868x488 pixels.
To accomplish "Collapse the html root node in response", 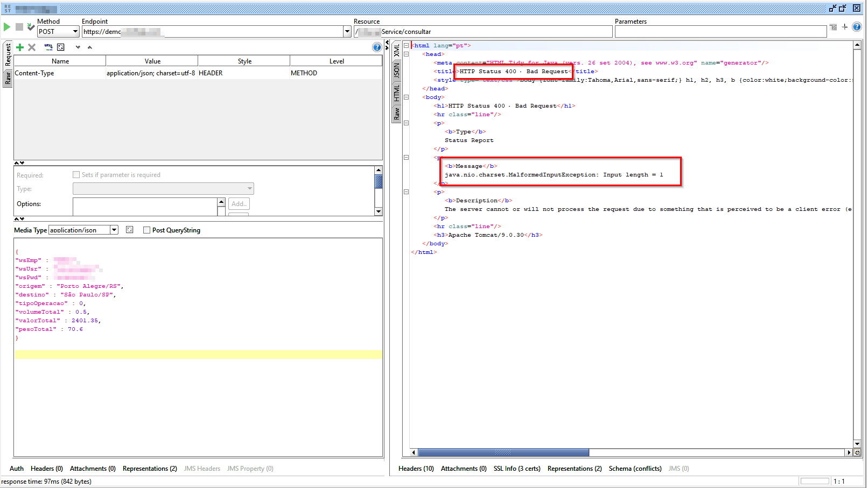I will pos(407,46).
